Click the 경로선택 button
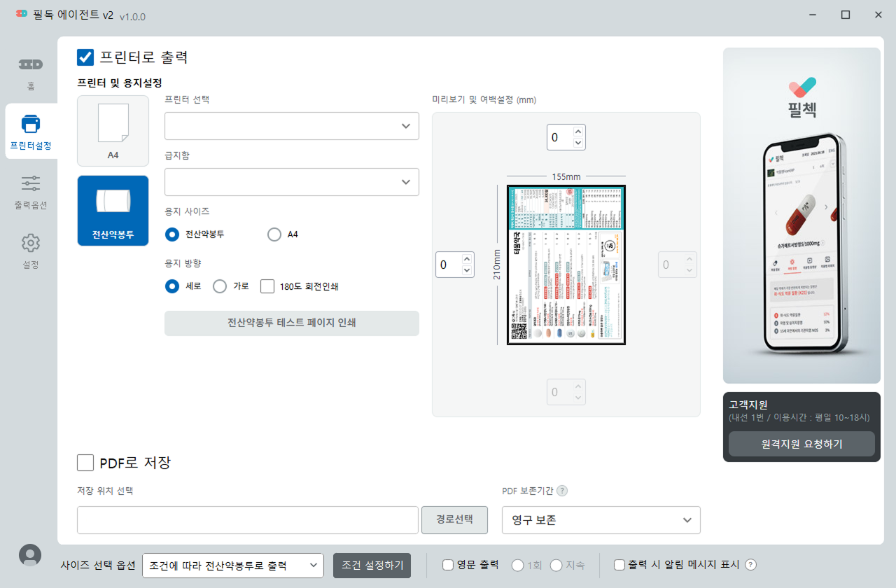Screen dimensions: 896x588 (x=454, y=519)
